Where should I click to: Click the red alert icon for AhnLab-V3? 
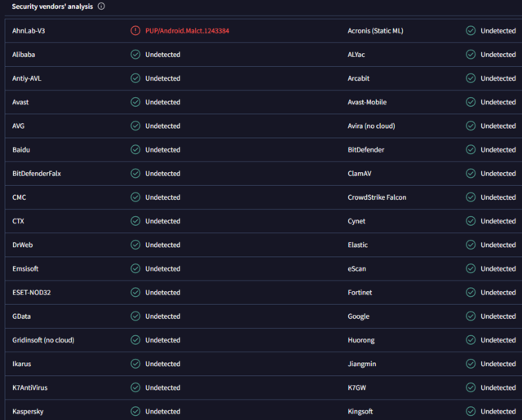[x=135, y=31]
